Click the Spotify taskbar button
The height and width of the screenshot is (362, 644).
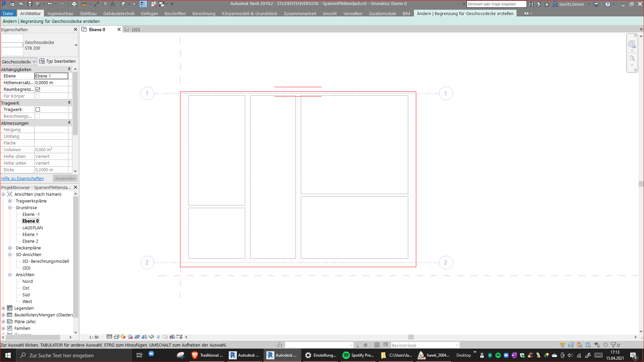pos(358,355)
